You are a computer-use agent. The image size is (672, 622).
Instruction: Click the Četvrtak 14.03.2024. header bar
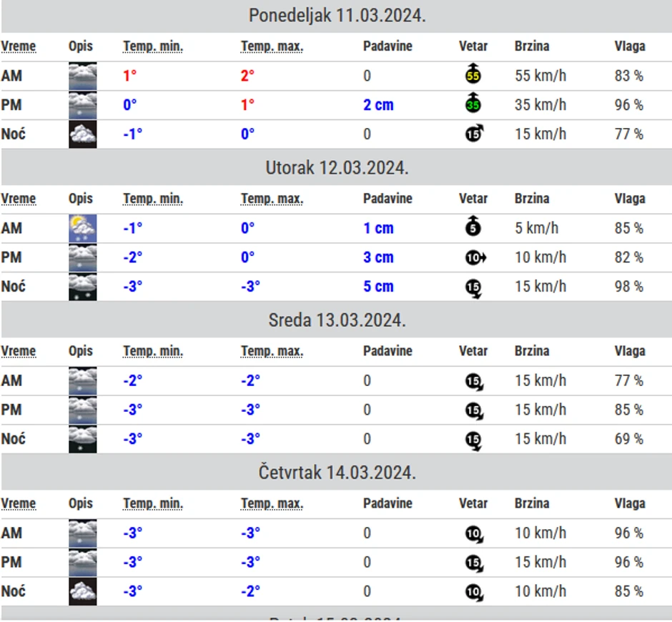coord(337,473)
